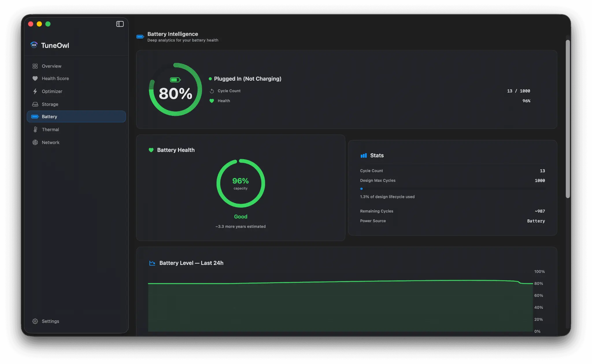This screenshot has height=364, width=592.
Task: Click the Power Source label
Action: click(373, 221)
